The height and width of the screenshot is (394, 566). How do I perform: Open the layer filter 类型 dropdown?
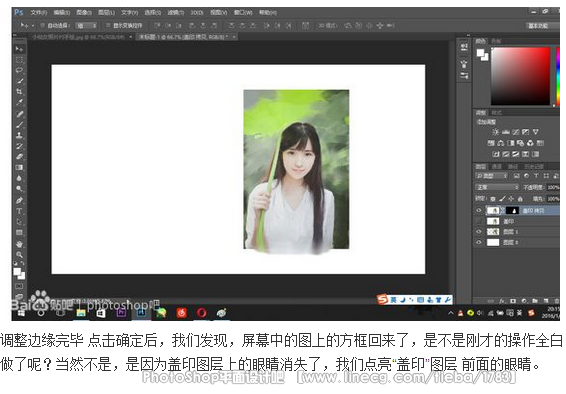pos(491,176)
